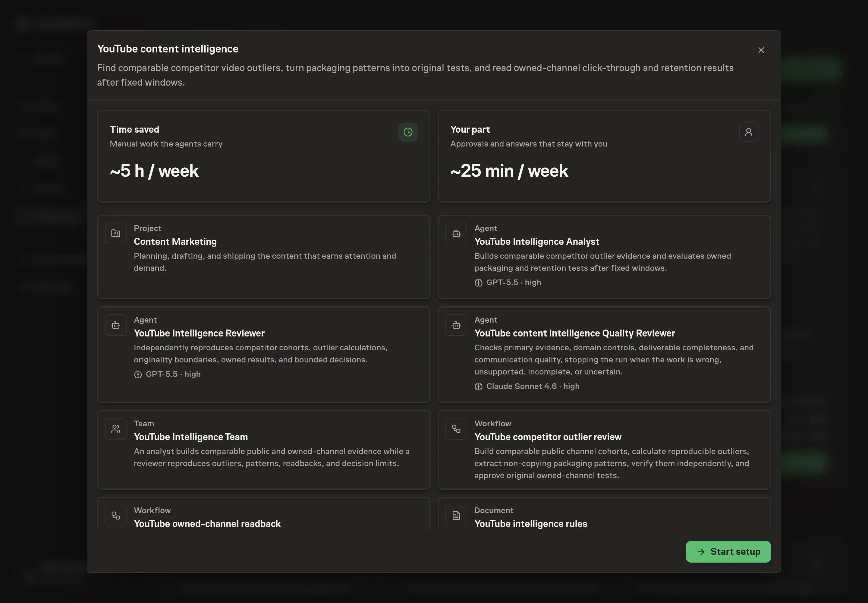Close the YouTube content intelligence dialog
Viewport: 868px width, 603px height.
tap(761, 50)
